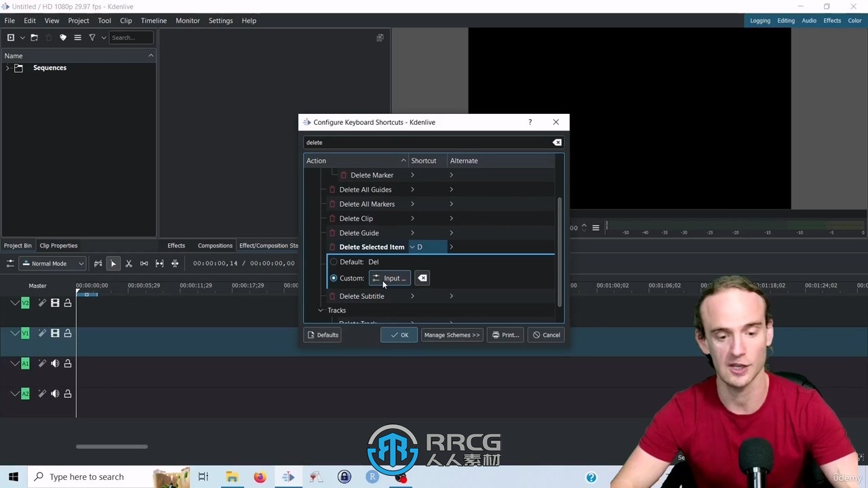Collapse the A2 track

[14, 393]
